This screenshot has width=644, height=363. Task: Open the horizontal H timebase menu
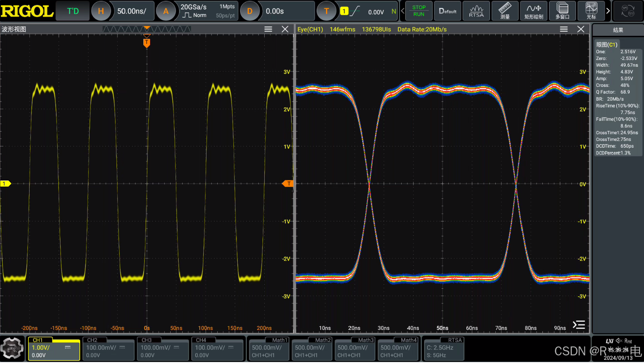(101, 11)
